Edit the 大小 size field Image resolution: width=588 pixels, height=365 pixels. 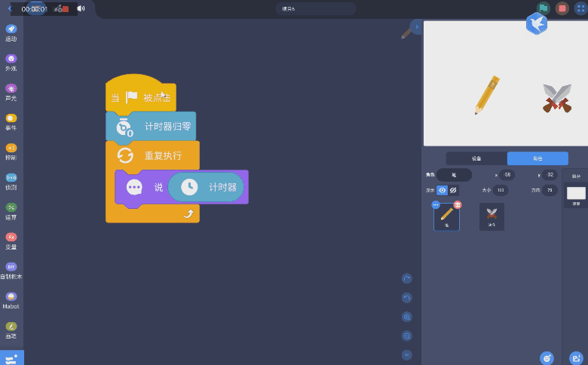pos(501,190)
